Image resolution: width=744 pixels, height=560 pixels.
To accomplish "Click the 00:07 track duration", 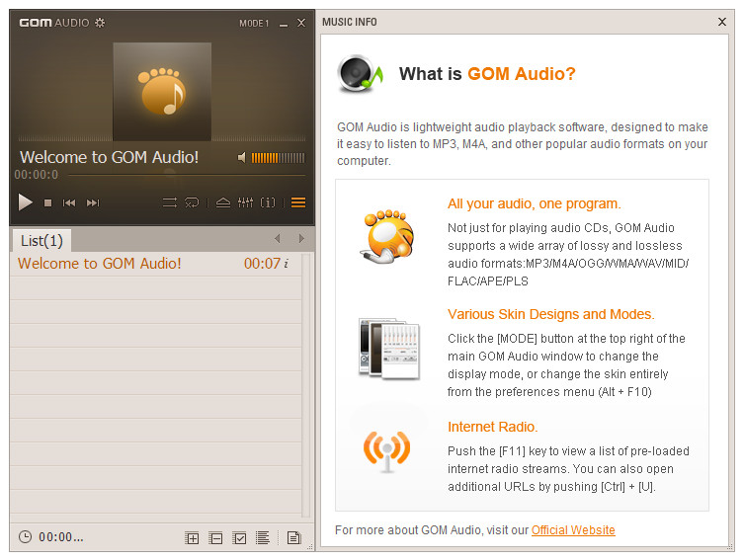I will point(262,264).
